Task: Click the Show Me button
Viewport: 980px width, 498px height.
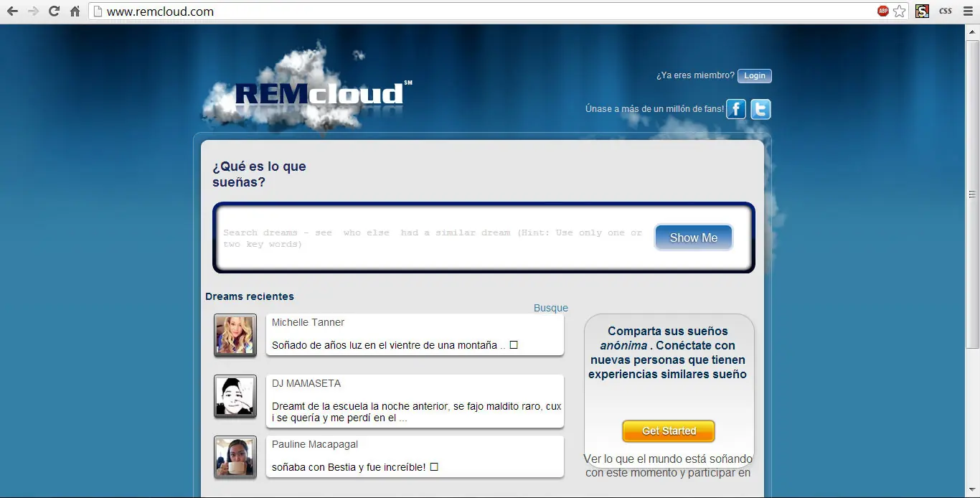Action: pyautogui.click(x=694, y=238)
